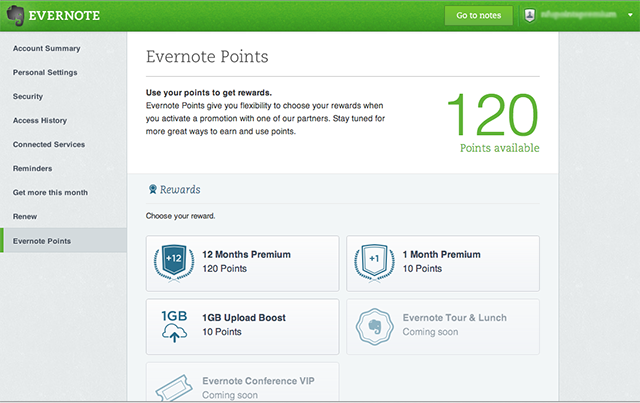The image size is (640, 403).
Task: Click the +12 shield badge icon
Action: (x=174, y=263)
